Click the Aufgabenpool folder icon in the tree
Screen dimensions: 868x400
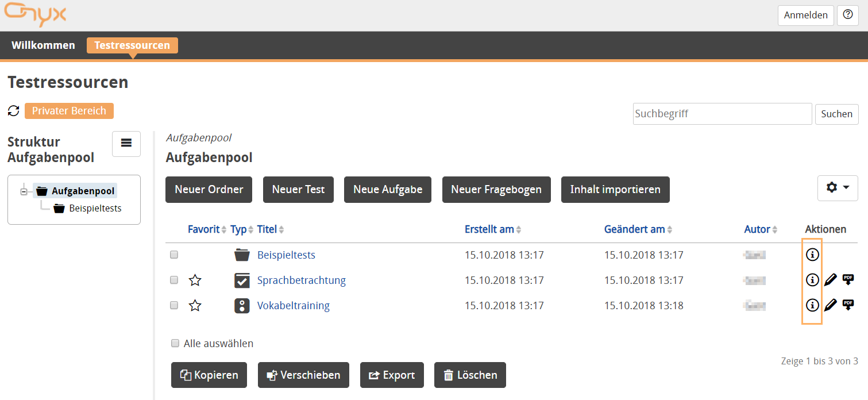(x=44, y=190)
